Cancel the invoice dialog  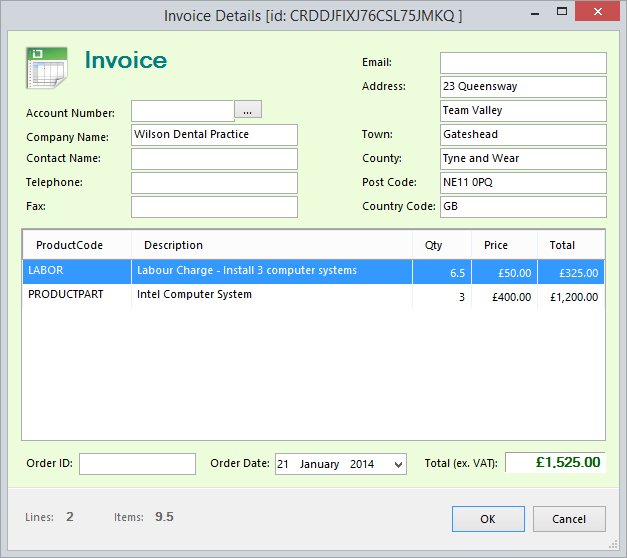[x=569, y=519]
